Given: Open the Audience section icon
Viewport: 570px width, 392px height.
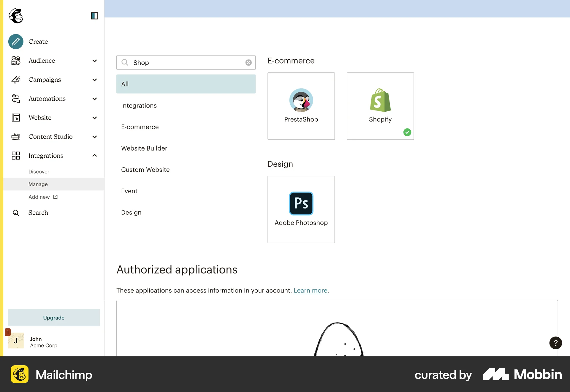Looking at the screenshot, I should pyautogui.click(x=15, y=61).
